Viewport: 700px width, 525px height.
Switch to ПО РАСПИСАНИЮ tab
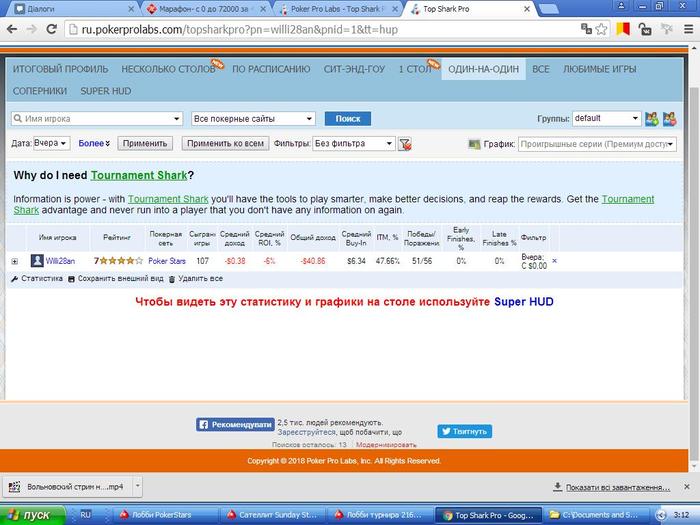click(271, 69)
